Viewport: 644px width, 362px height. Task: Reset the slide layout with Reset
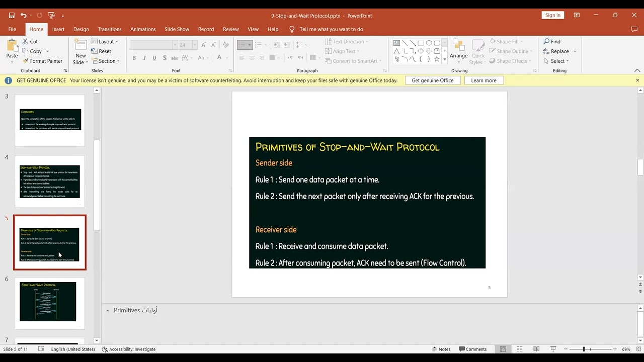click(x=101, y=51)
